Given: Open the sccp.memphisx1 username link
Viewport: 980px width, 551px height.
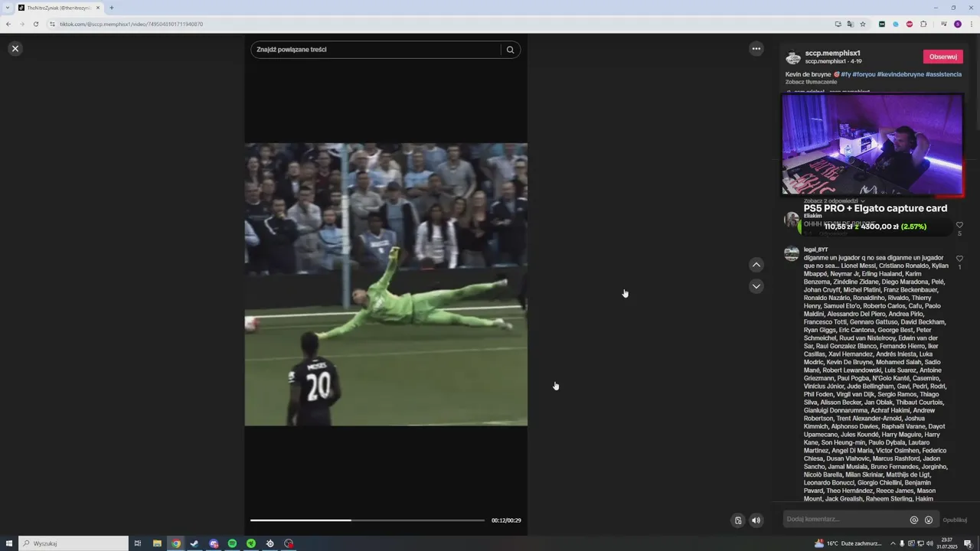Looking at the screenshot, I should [x=832, y=53].
